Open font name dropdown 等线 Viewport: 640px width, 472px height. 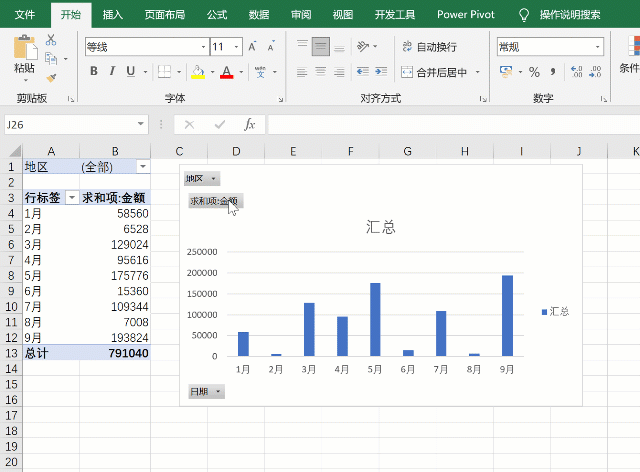[x=203, y=47]
